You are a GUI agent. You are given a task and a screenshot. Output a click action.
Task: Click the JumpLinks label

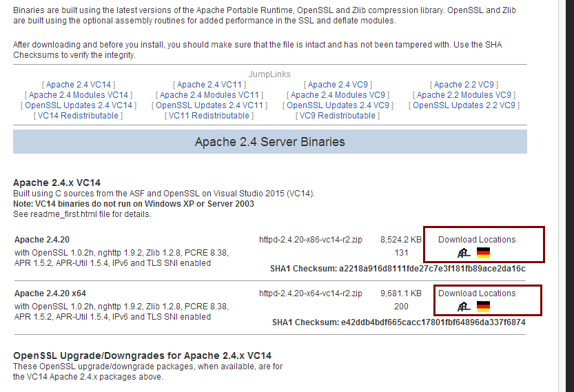(x=269, y=74)
